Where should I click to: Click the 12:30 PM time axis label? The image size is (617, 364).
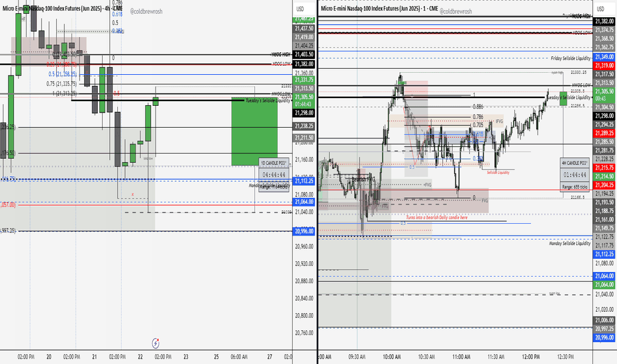[565, 357]
